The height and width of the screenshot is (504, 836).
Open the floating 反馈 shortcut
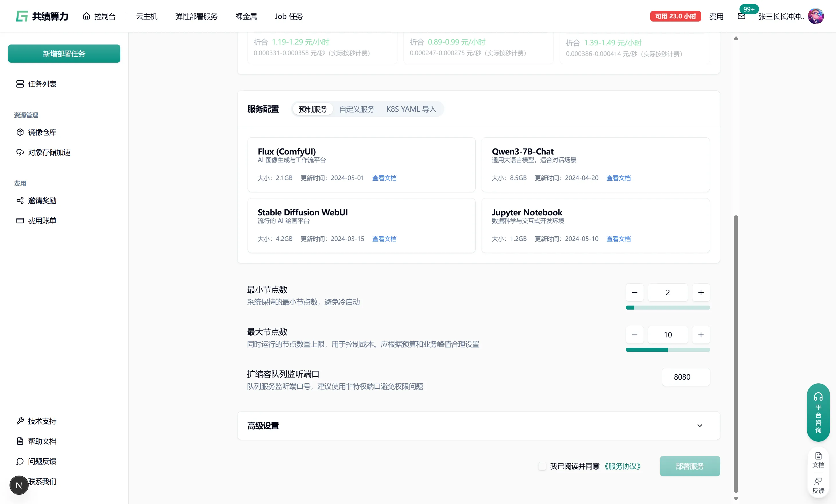[818, 486]
